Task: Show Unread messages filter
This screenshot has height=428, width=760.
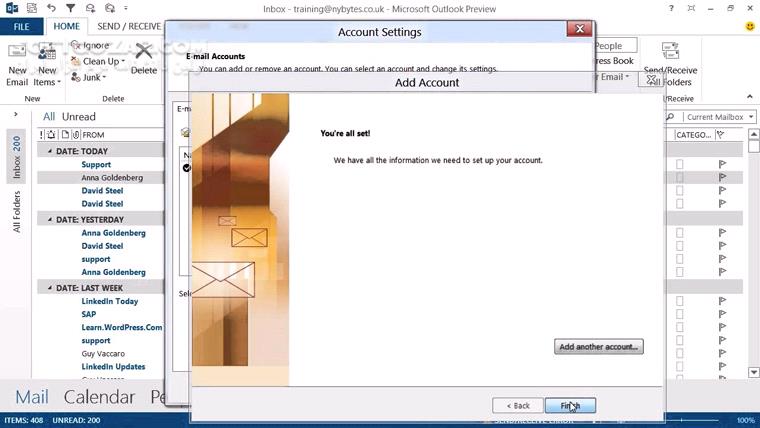Action: click(79, 116)
